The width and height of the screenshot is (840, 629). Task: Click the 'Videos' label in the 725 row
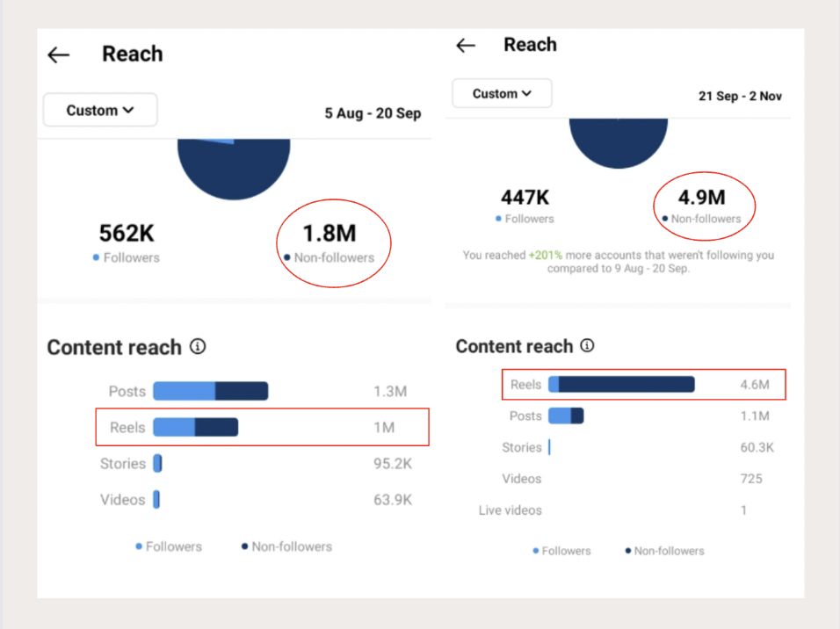tap(522, 479)
